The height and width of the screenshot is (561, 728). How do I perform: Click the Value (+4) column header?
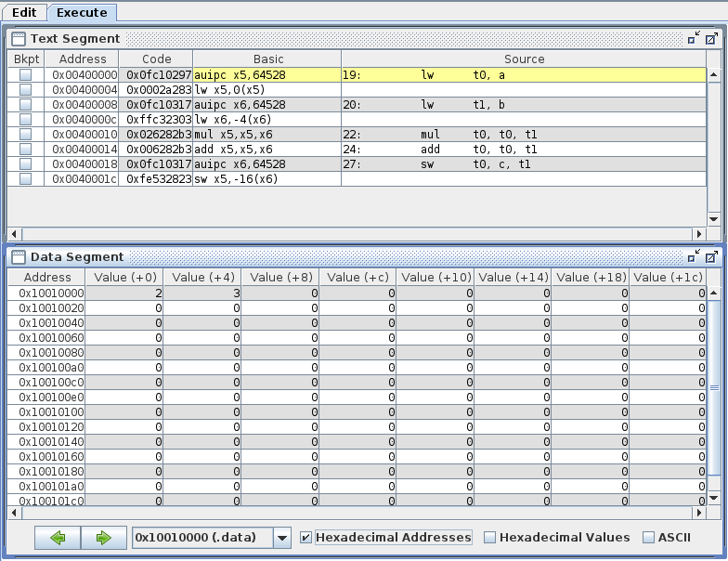pos(202,277)
